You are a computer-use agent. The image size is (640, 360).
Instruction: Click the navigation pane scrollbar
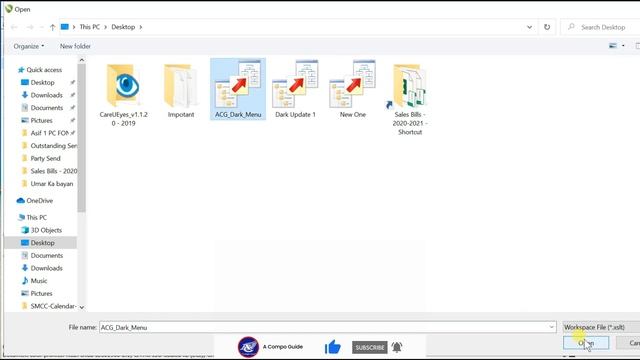[81, 139]
